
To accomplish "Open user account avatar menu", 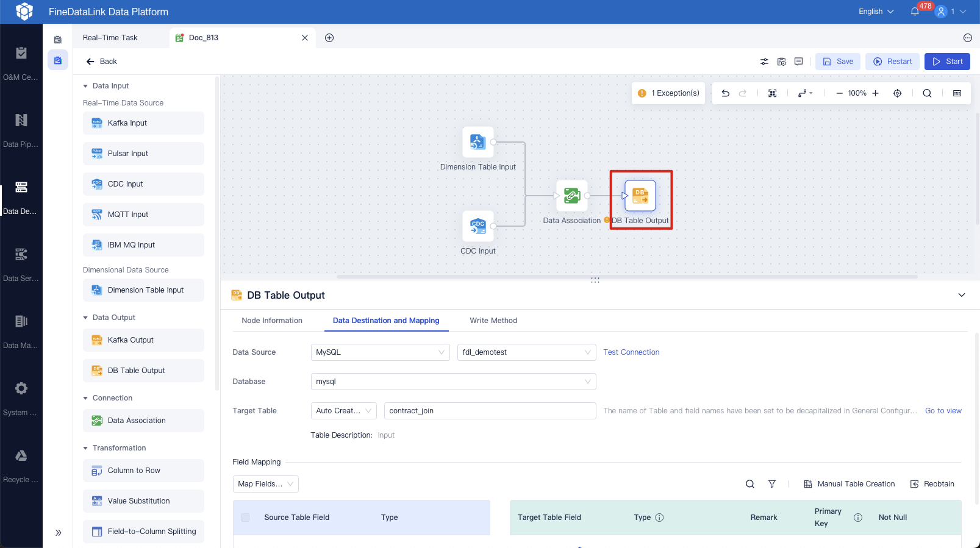I will click(941, 12).
